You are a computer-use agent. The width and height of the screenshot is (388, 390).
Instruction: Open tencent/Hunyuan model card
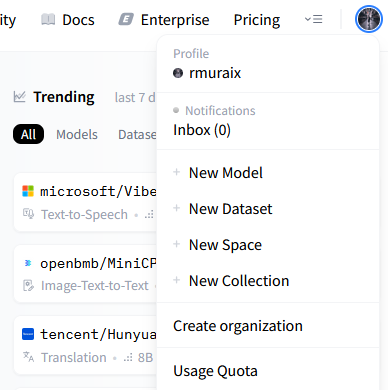[85, 345]
